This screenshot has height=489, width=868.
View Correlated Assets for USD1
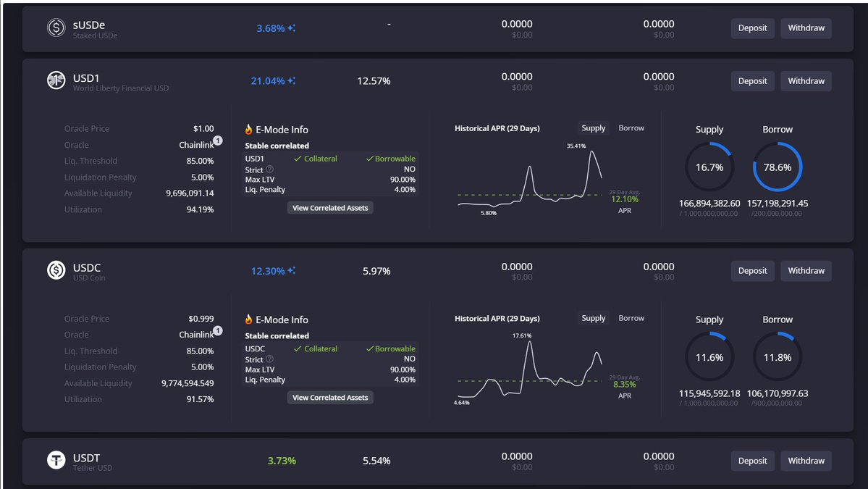[x=330, y=208]
